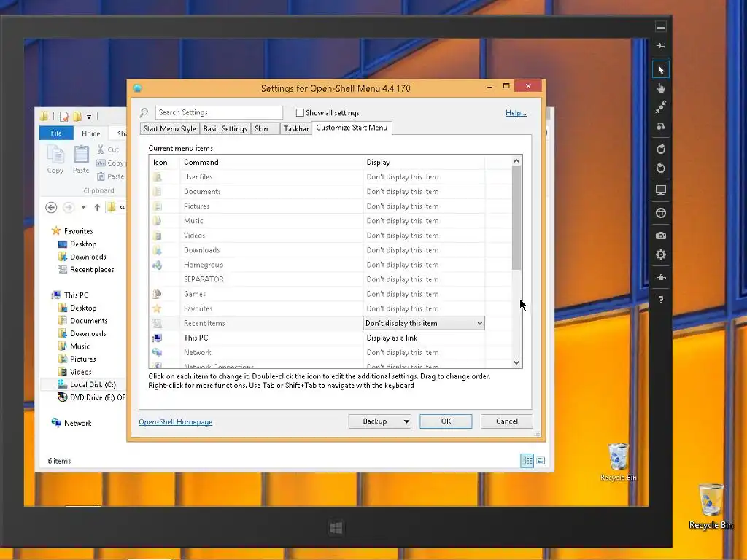747x560 pixels.
Task: Open the monitor resolution icon in sidebar
Action: click(661, 190)
